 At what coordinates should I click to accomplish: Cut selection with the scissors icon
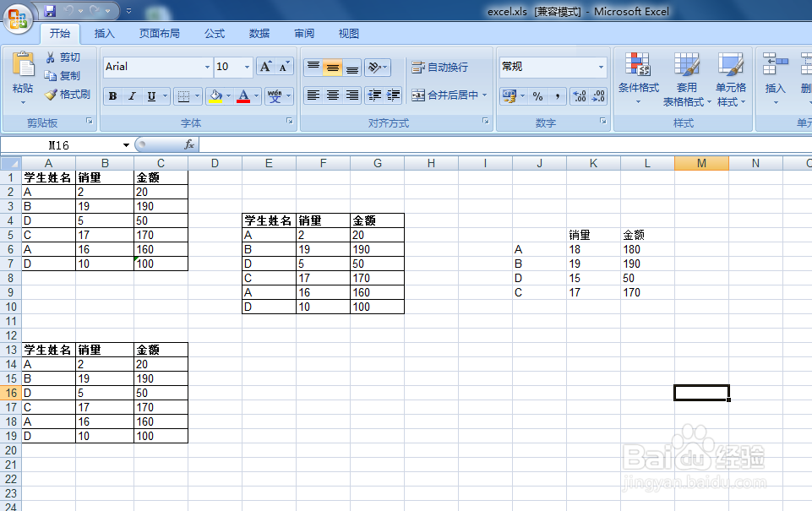pyautogui.click(x=50, y=57)
